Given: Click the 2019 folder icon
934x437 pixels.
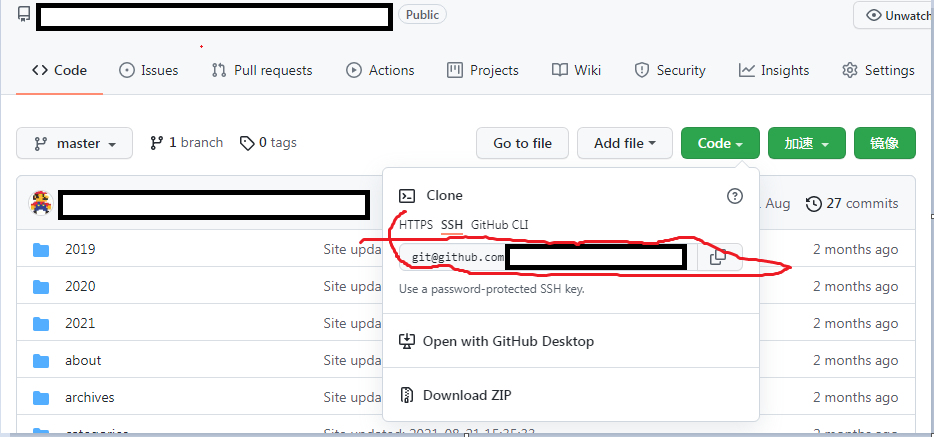Looking at the screenshot, I should point(41,250).
